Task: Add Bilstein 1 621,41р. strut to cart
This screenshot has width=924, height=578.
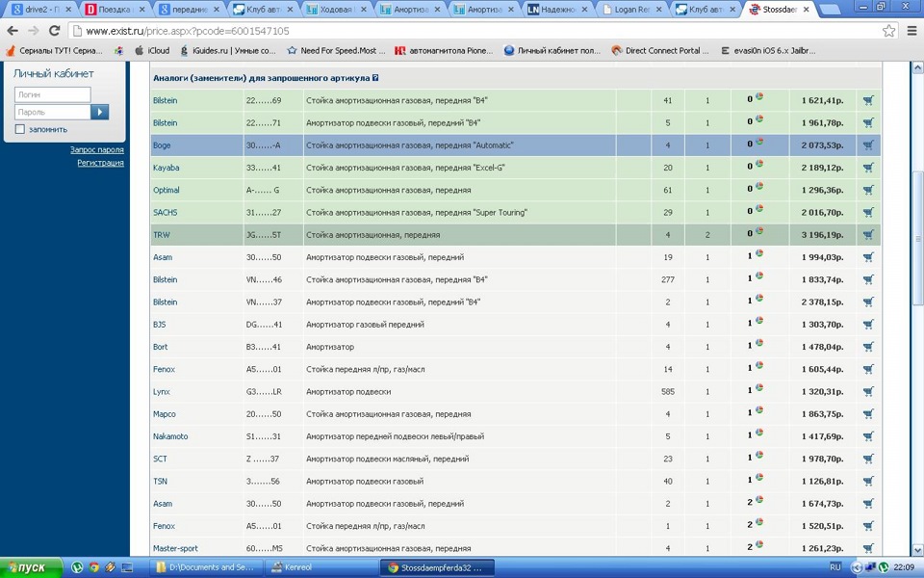Action: pyautogui.click(x=868, y=100)
